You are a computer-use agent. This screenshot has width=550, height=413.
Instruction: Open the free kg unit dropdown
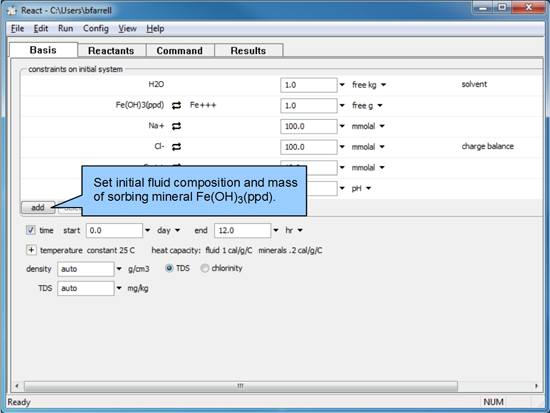point(369,85)
